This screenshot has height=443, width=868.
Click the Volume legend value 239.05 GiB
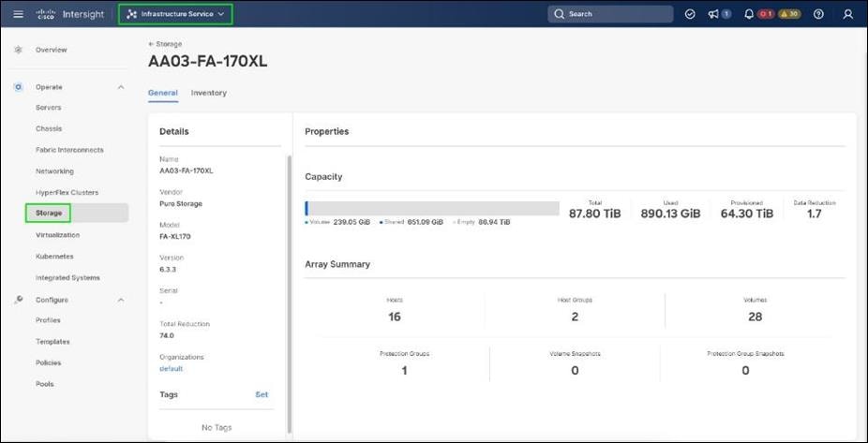(352, 222)
